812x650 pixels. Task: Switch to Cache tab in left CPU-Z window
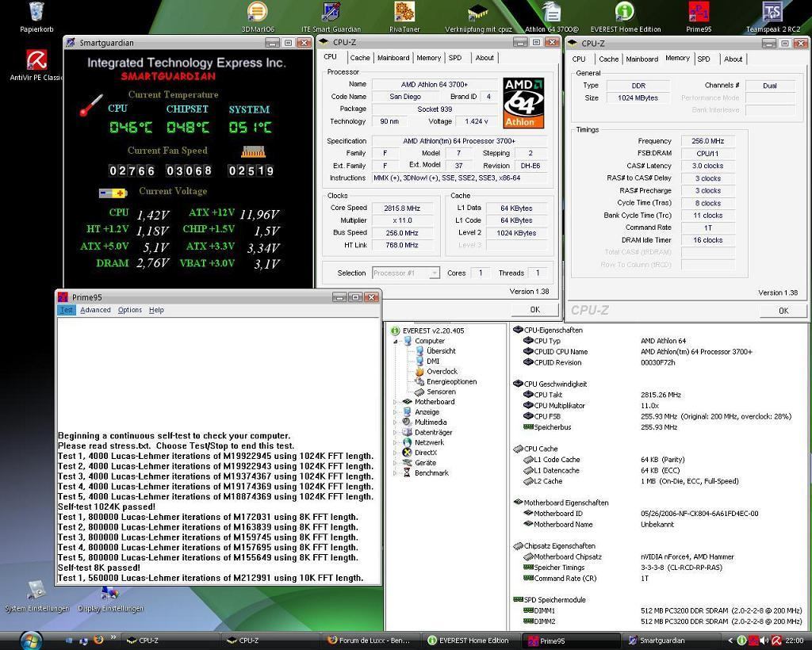click(359, 58)
